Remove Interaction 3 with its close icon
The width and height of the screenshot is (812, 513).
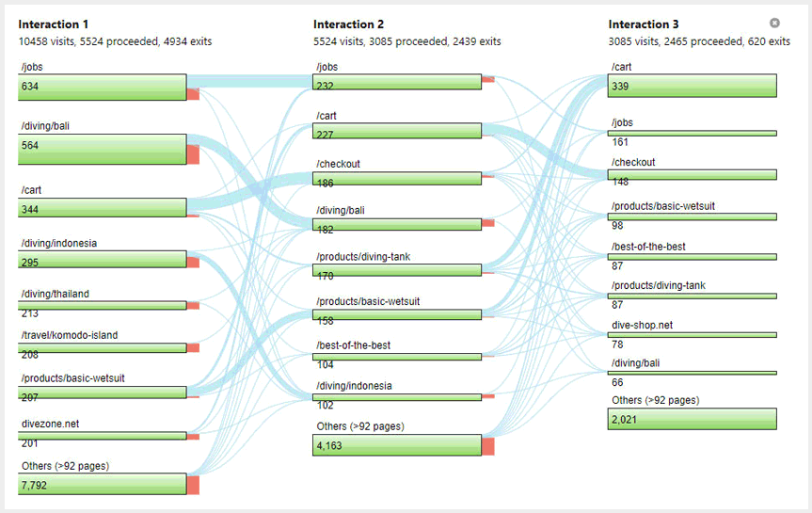774,23
